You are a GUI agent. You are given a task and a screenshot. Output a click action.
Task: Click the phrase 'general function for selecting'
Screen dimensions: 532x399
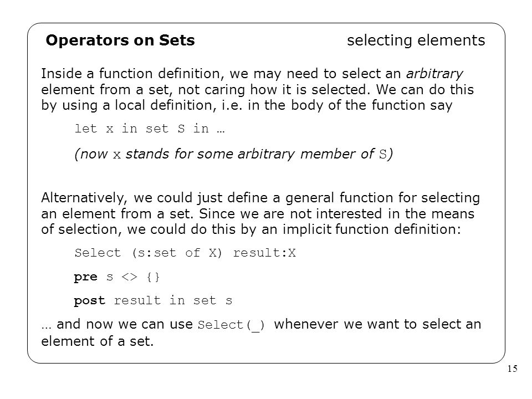click(x=382, y=198)
